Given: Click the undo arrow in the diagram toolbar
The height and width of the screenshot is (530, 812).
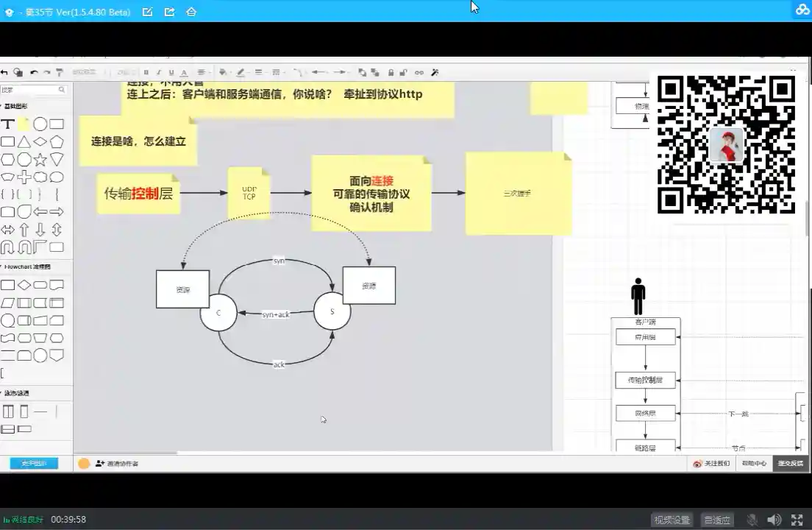Looking at the screenshot, I should [x=34, y=73].
